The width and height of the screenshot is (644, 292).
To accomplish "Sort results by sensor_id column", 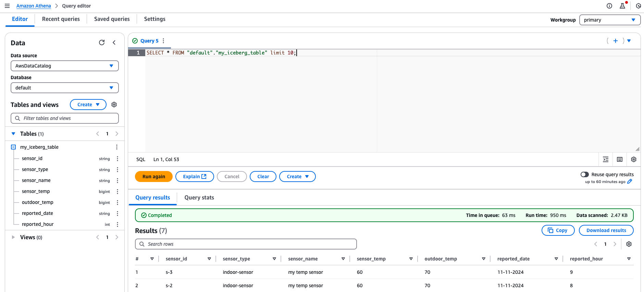I will coord(209,259).
